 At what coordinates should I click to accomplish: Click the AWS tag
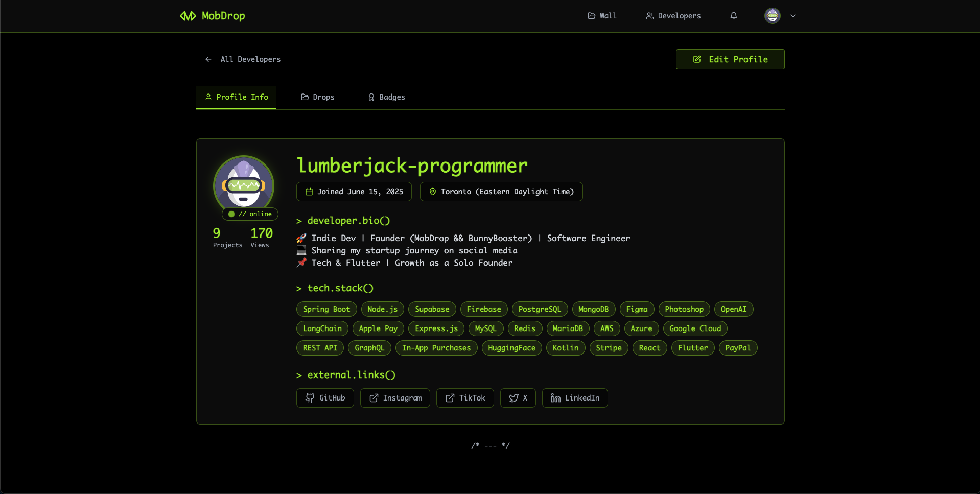(607, 328)
